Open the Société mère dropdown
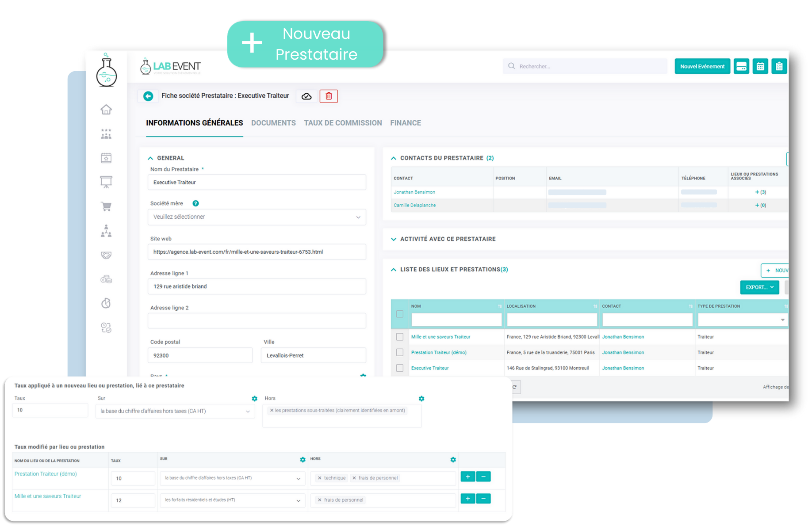This screenshot has height=526, width=812. 257,217
